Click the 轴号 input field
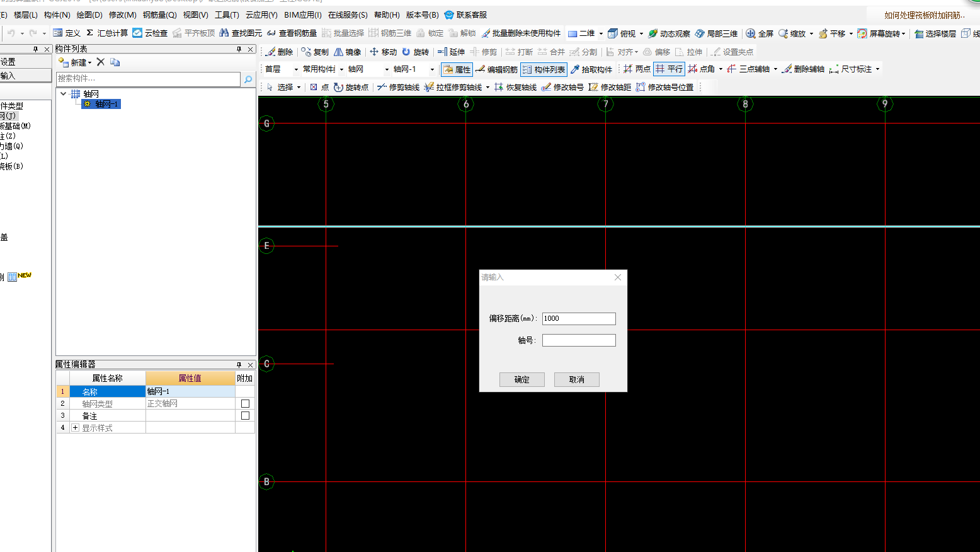Viewport: 980px width, 552px height. [x=579, y=340]
